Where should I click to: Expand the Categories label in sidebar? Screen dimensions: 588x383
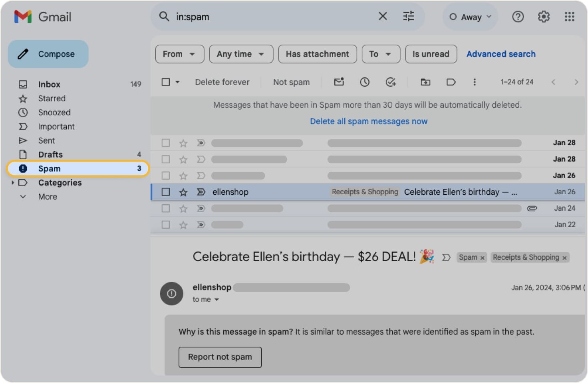tap(13, 183)
